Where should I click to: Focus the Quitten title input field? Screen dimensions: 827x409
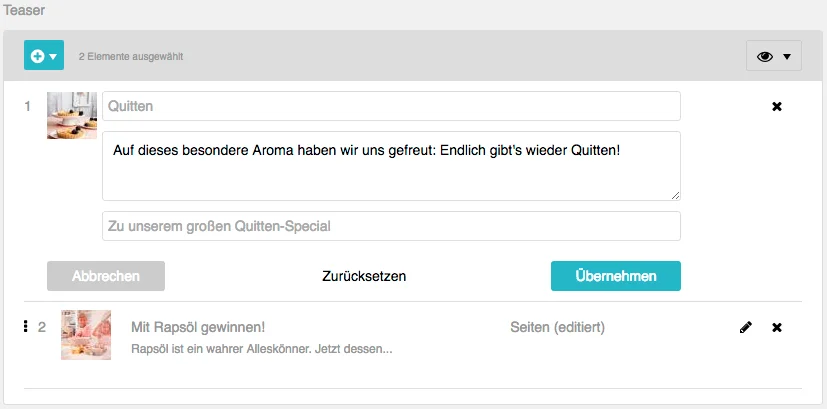(391, 106)
